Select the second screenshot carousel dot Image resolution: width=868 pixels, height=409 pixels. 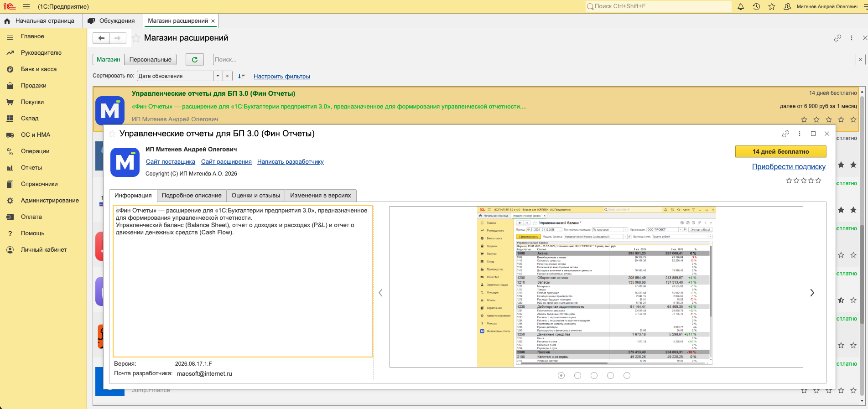click(x=577, y=376)
